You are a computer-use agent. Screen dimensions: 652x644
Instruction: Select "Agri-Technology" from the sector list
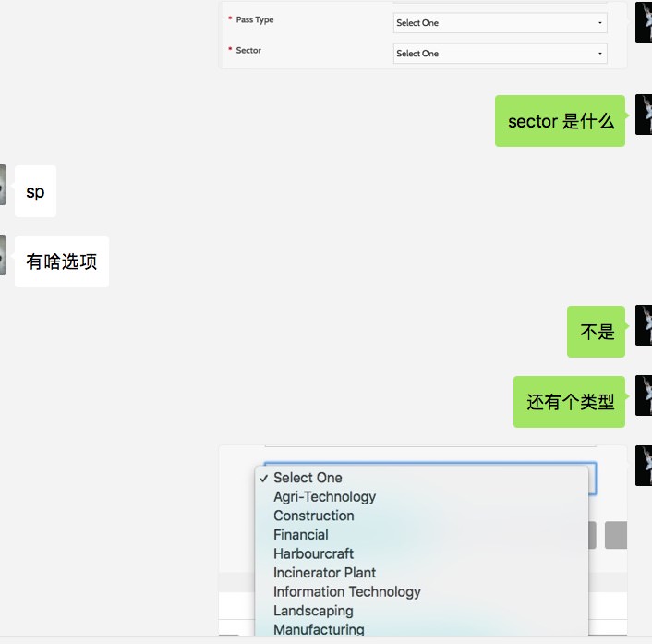pyautogui.click(x=324, y=497)
